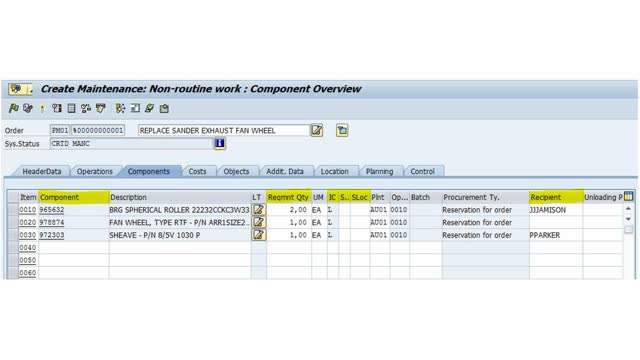640x360 pixels.
Task: Go to the Location tab
Action: 335,171
